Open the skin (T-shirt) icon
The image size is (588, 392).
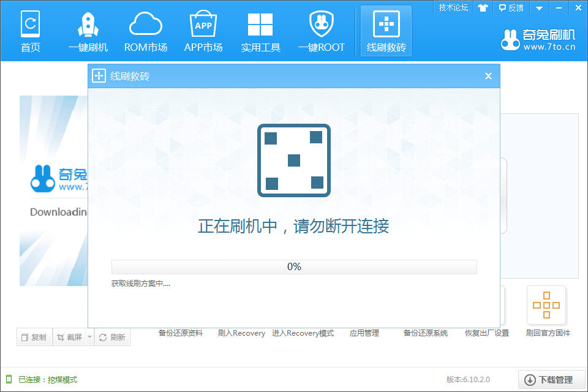coord(483,8)
